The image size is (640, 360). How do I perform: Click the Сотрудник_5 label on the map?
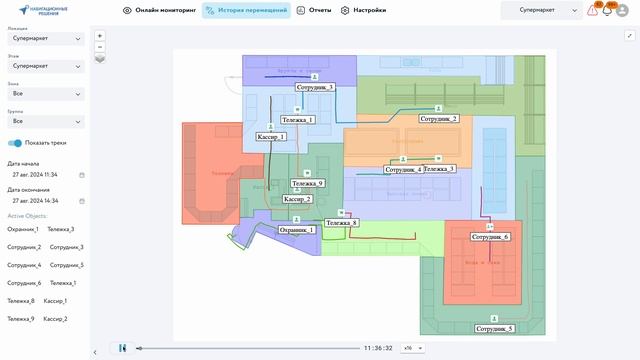click(494, 329)
